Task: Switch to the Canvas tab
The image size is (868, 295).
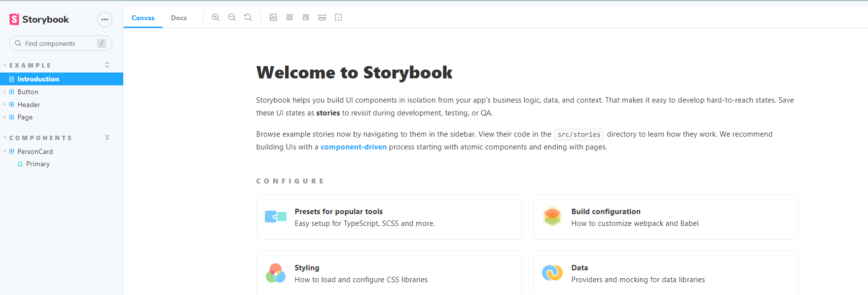Action: coord(143,18)
